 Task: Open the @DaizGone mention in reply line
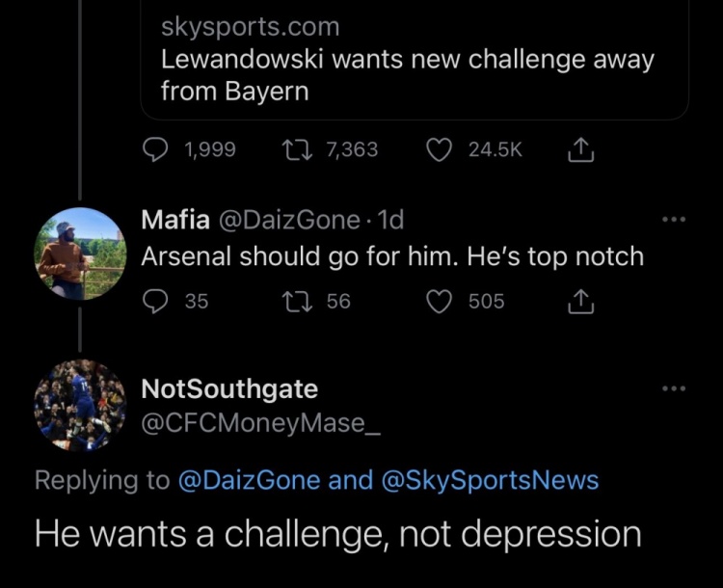coord(249,480)
